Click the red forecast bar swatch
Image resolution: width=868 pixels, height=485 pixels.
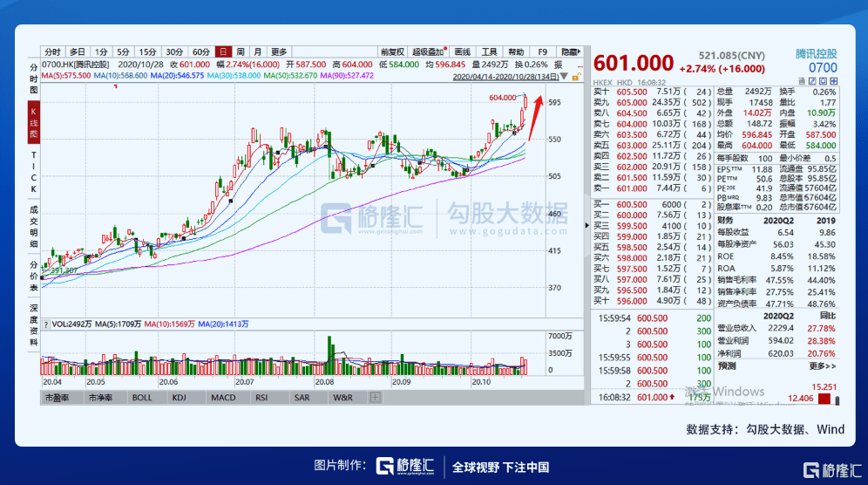tap(824, 399)
